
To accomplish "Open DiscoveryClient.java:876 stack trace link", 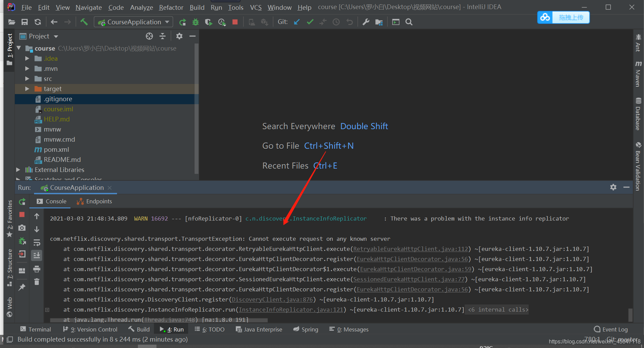I will pos(272,299).
